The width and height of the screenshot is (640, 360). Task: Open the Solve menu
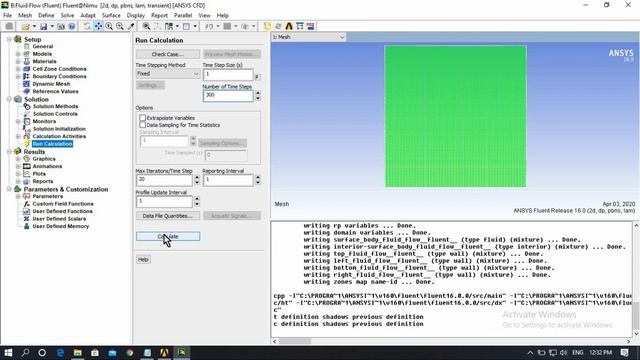tap(67, 15)
